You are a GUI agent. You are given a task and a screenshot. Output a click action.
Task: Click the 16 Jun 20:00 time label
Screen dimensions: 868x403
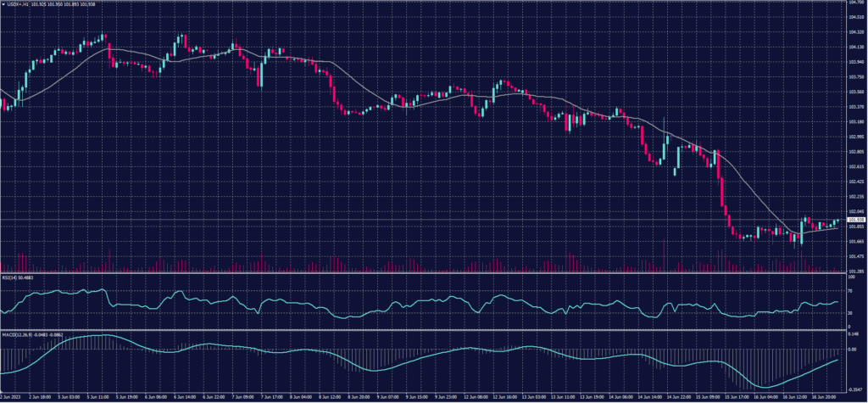coord(826,396)
